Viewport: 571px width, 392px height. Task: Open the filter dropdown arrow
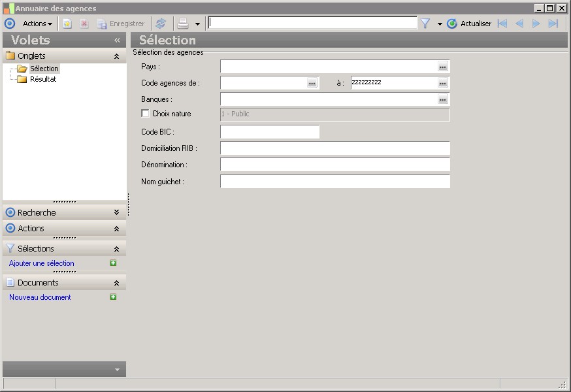(440, 24)
